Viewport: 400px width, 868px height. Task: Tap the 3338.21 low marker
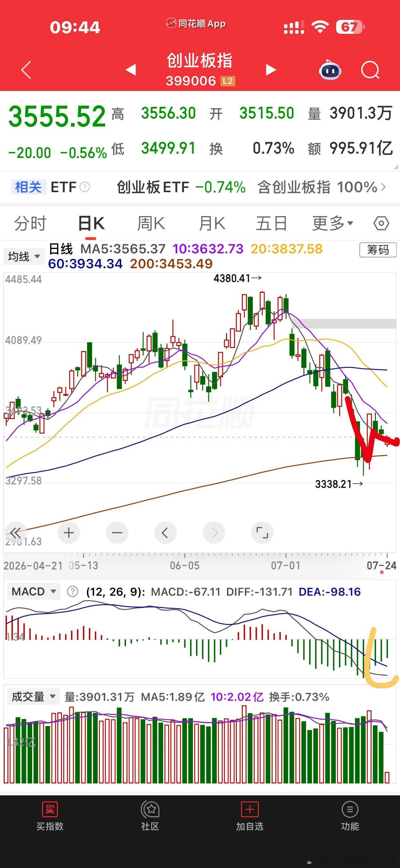point(339,484)
